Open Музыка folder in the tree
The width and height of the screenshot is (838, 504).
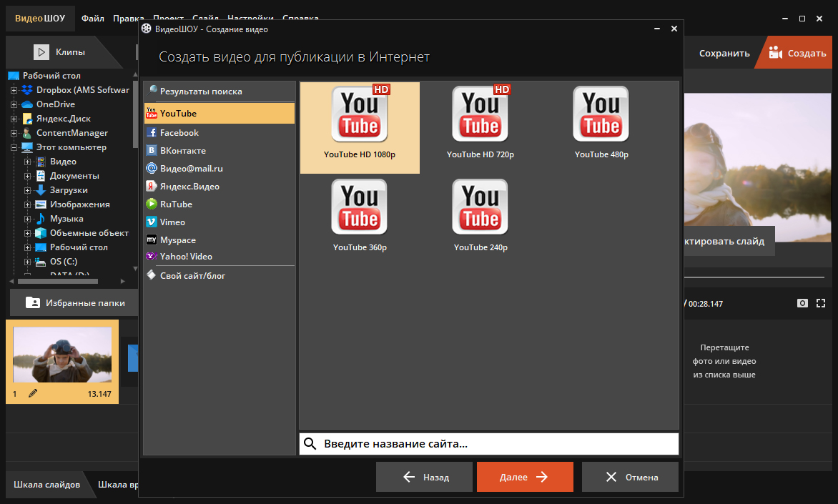point(66,219)
